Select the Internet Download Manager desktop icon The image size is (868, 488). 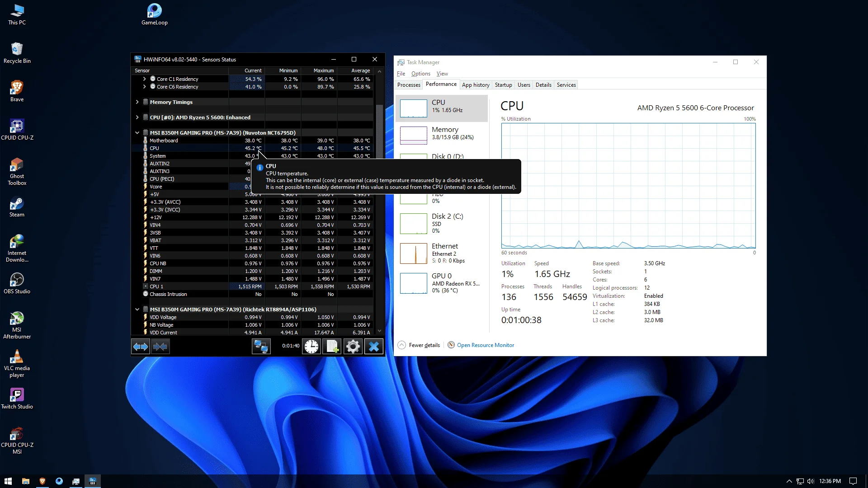tap(17, 249)
